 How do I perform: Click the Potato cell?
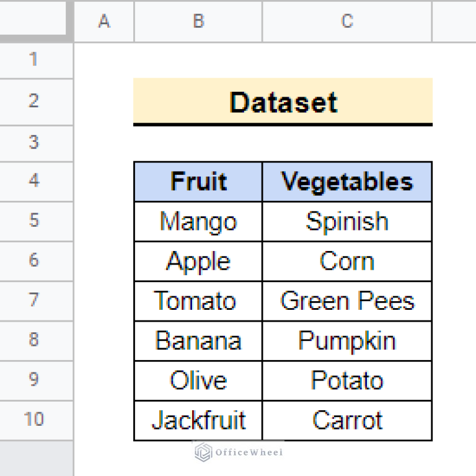pyautogui.click(x=347, y=380)
